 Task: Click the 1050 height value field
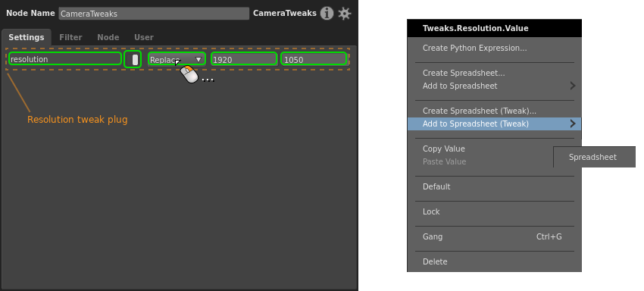point(314,59)
